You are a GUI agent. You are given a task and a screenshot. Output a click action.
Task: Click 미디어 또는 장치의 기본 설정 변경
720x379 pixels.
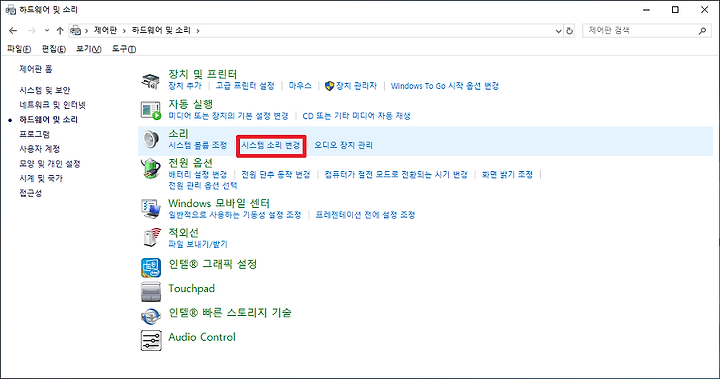[x=228, y=116]
